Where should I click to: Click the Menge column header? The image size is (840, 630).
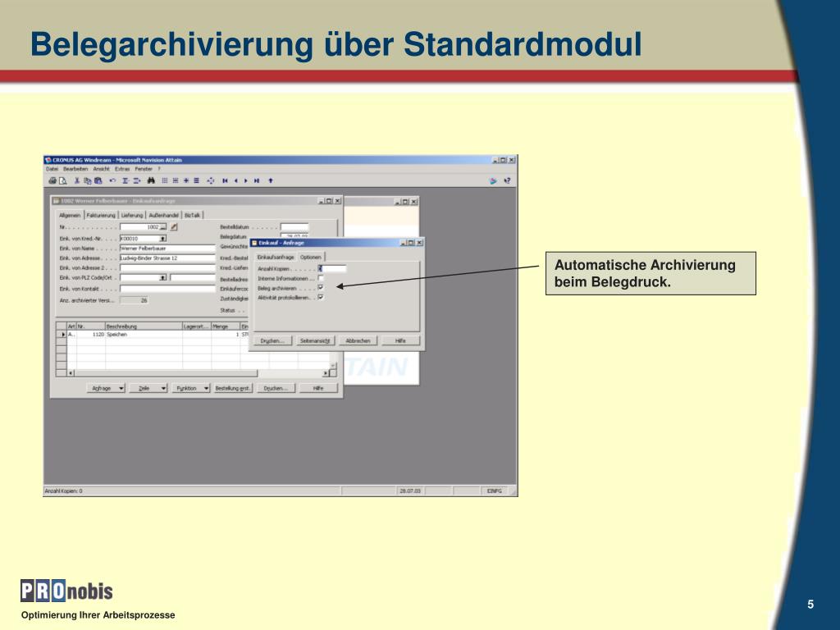pos(226,326)
